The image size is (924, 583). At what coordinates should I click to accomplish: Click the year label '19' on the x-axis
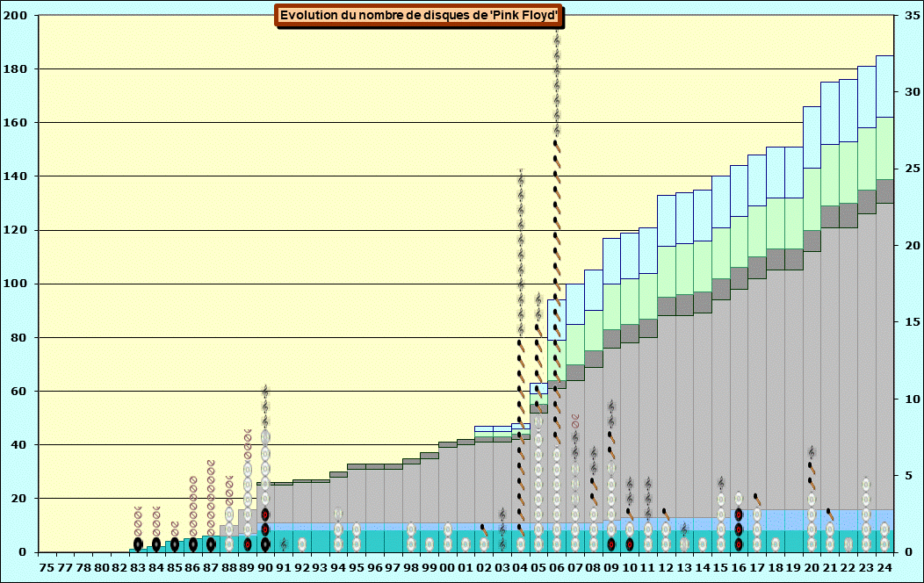pos(793,568)
